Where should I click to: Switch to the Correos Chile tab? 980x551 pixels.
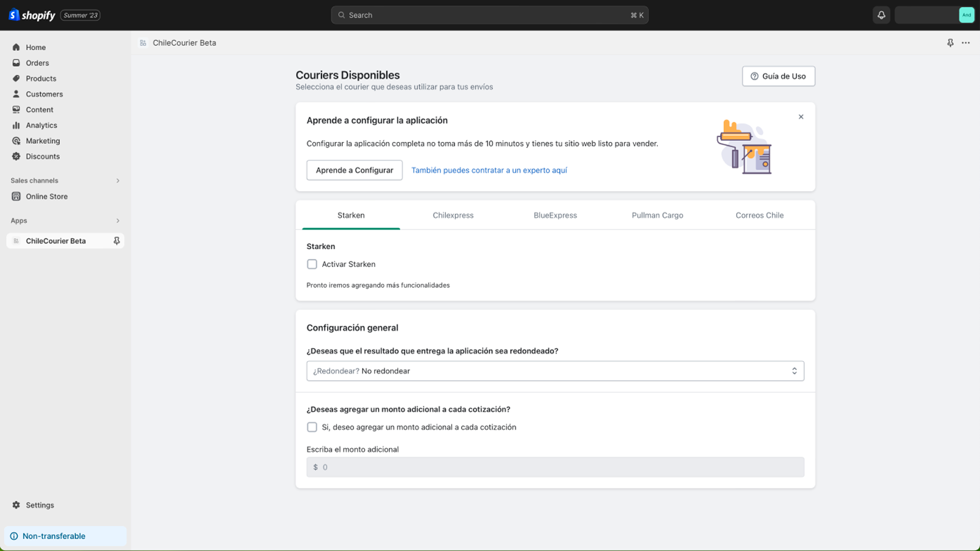(759, 216)
